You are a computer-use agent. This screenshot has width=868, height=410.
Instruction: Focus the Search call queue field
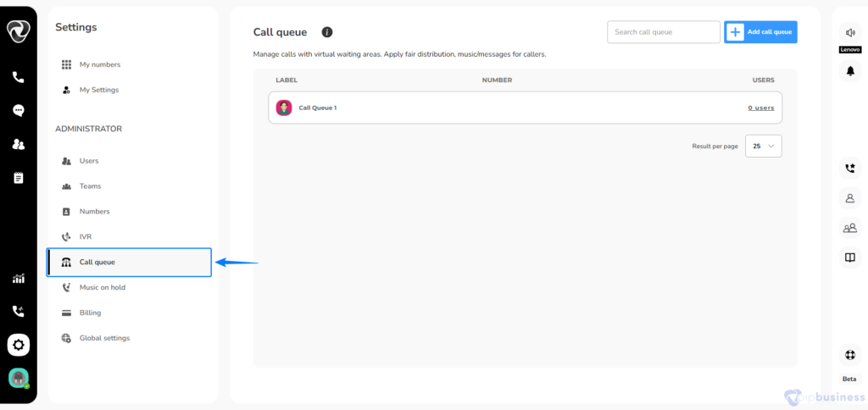[663, 32]
